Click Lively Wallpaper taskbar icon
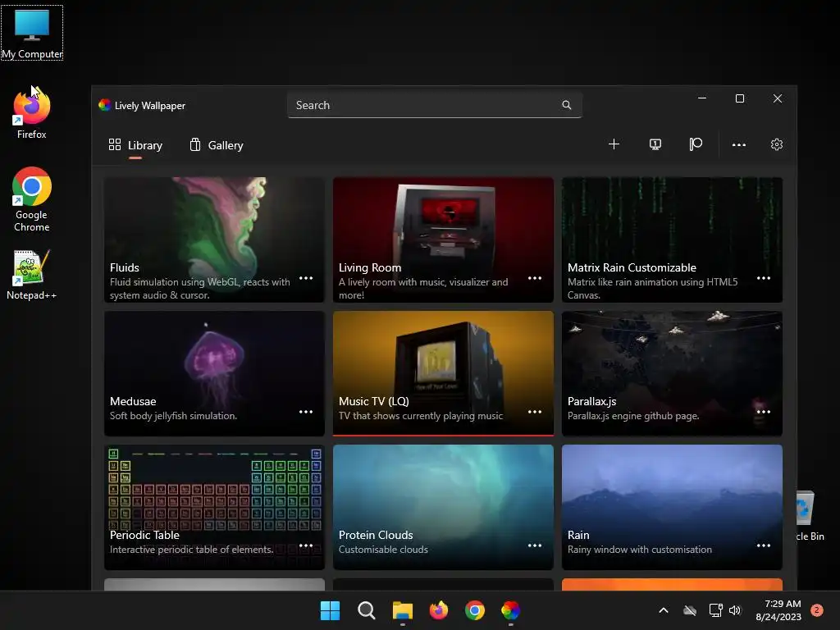840x630 pixels. pos(510,610)
